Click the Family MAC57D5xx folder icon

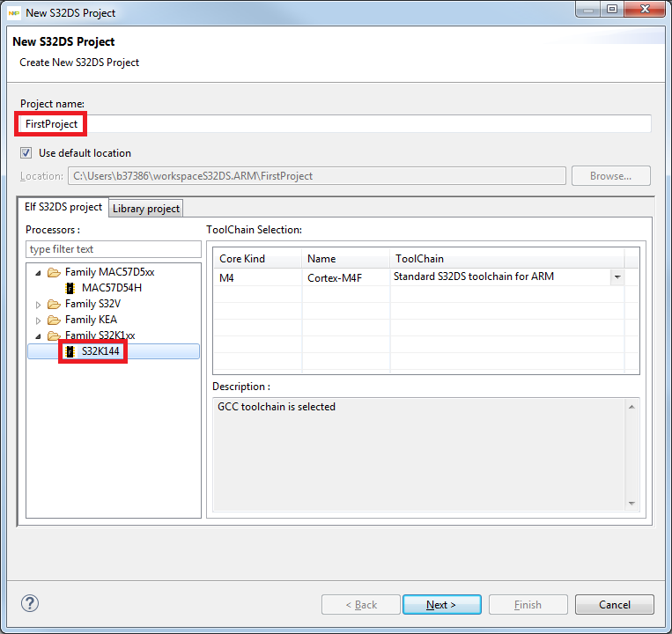click(x=54, y=272)
